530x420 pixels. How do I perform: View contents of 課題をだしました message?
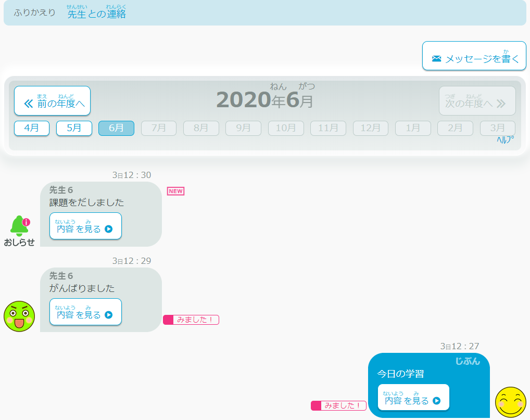tap(85, 226)
